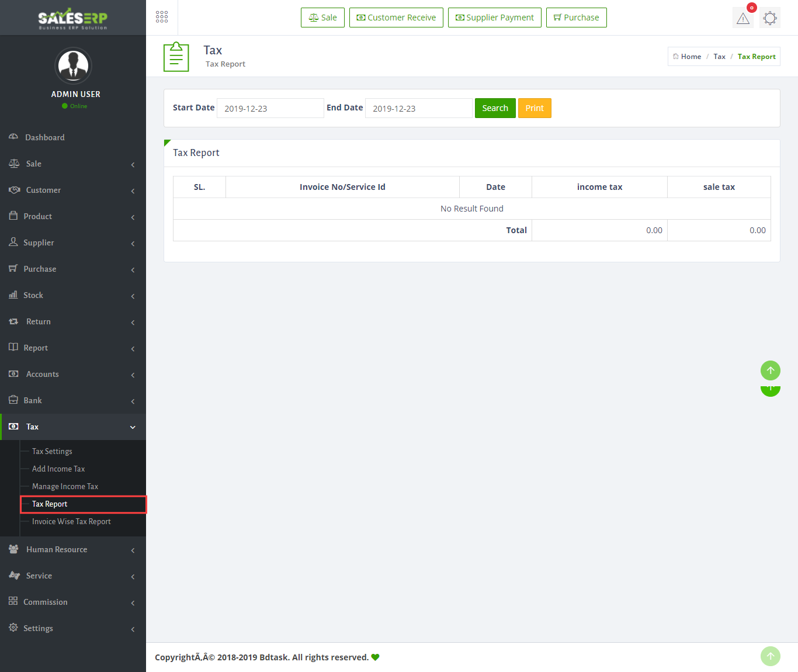Collapse the Tax sidebar menu
The image size is (798, 672).
tap(73, 427)
